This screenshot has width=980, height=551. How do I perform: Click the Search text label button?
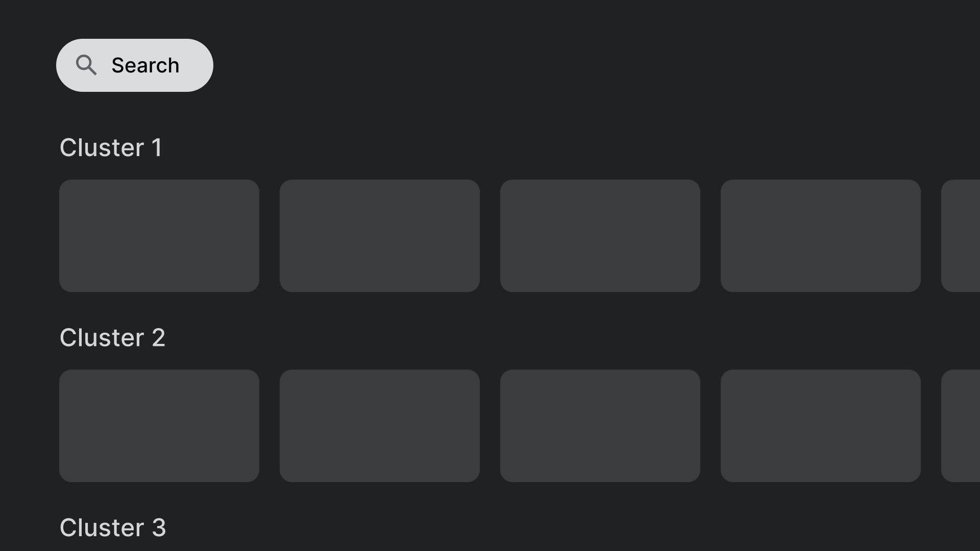[x=145, y=65]
